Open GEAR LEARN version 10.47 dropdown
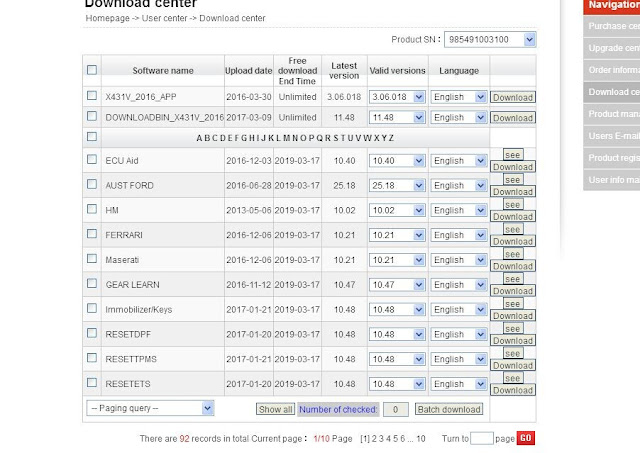This screenshot has width=640, height=453. pyautogui.click(x=397, y=285)
